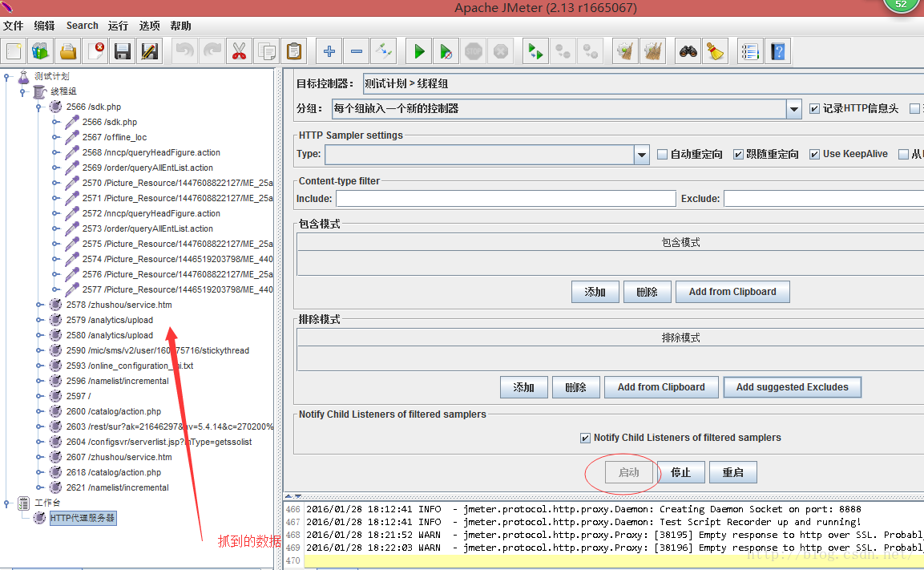Collapse the 工作台 tree node

[6, 503]
